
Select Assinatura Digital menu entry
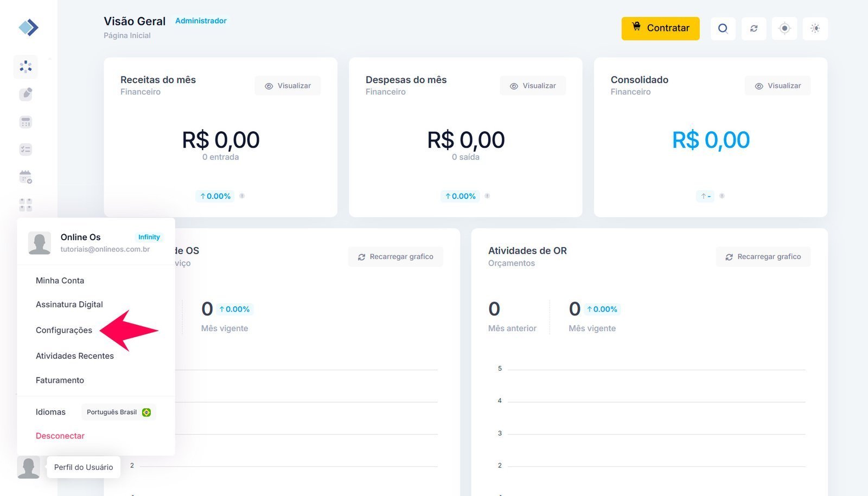click(69, 305)
